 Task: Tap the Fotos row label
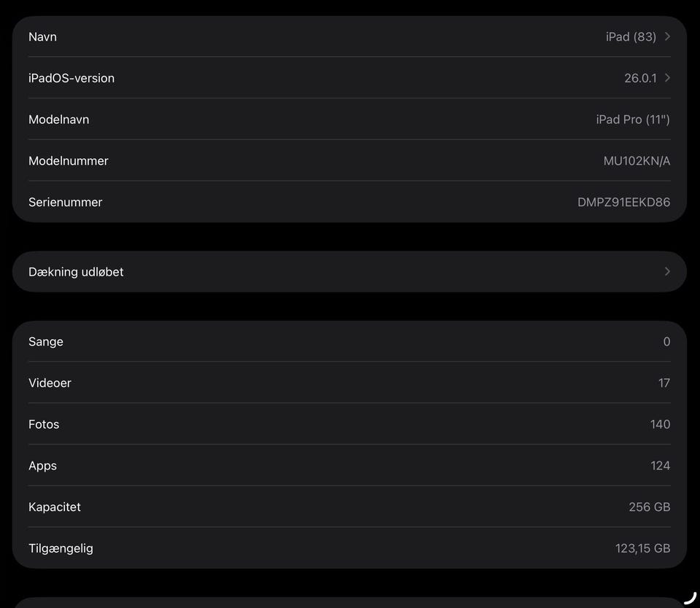(44, 424)
